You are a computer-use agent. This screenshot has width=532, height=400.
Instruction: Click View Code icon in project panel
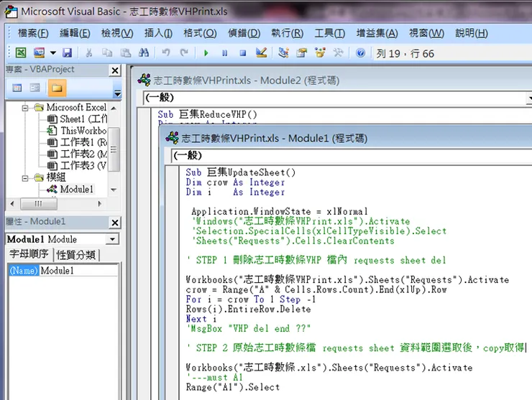coord(17,88)
